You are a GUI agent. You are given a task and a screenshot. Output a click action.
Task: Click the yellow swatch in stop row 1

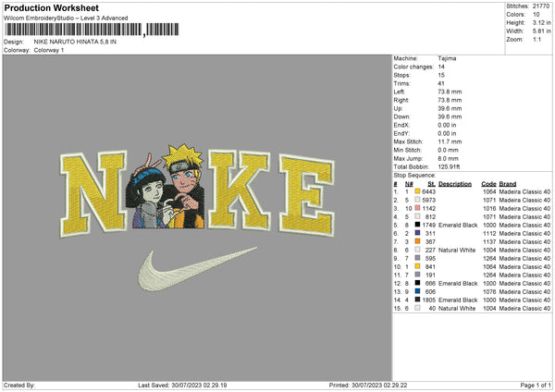[x=418, y=191]
